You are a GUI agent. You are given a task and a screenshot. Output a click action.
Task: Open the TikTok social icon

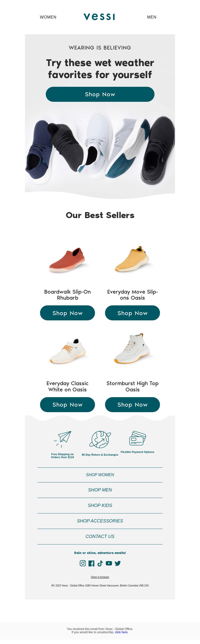[x=100, y=563]
